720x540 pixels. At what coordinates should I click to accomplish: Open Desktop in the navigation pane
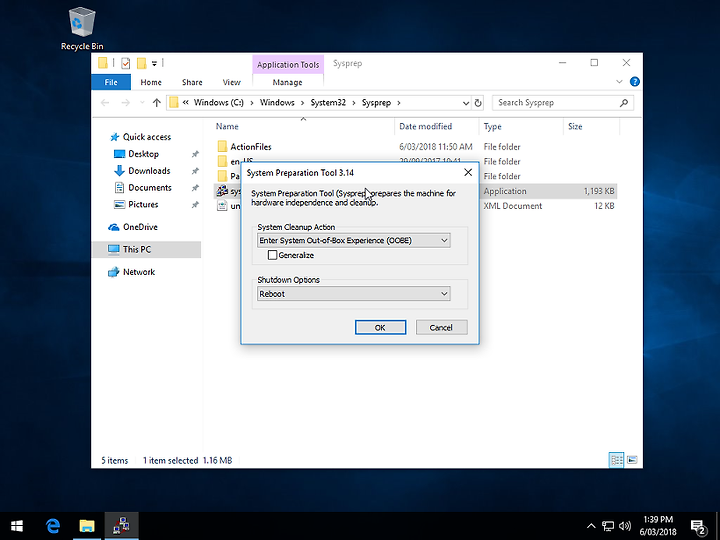(143, 154)
